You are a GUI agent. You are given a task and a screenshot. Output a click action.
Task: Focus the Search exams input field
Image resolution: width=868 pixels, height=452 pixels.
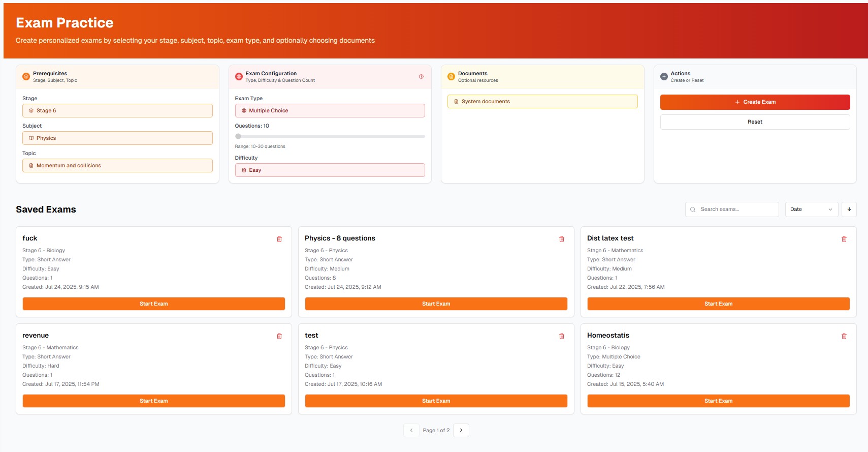[732, 209]
